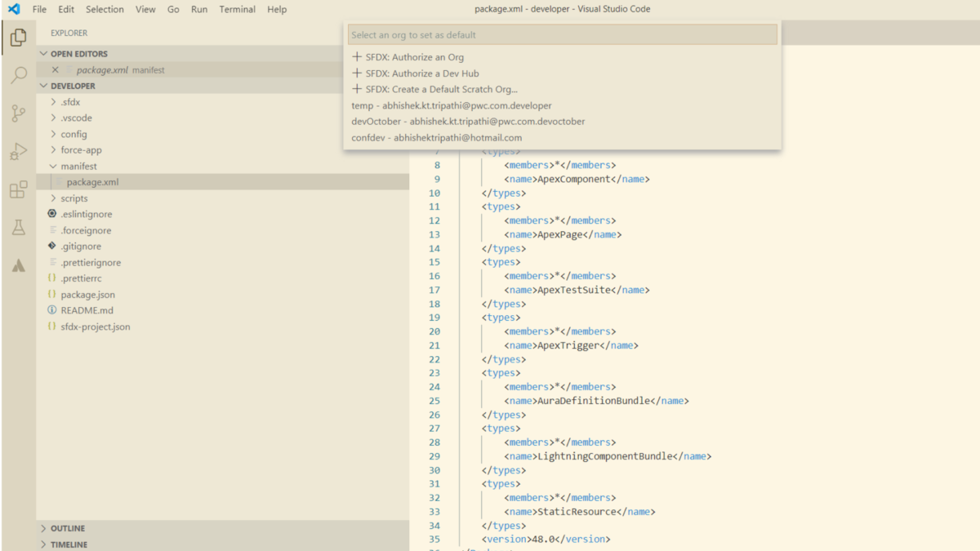Open the Selection menu
The height and width of the screenshot is (551, 980).
click(105, 10)
